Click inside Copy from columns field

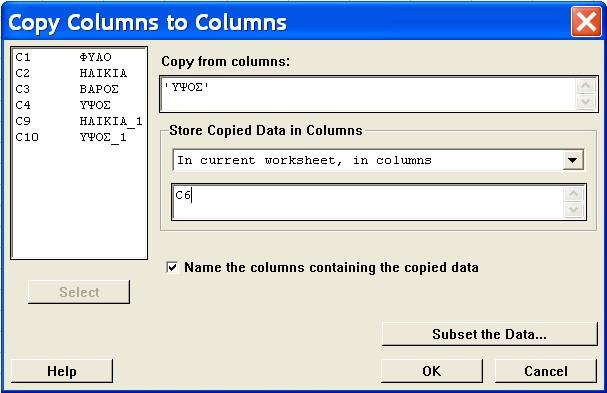(368, 94)
